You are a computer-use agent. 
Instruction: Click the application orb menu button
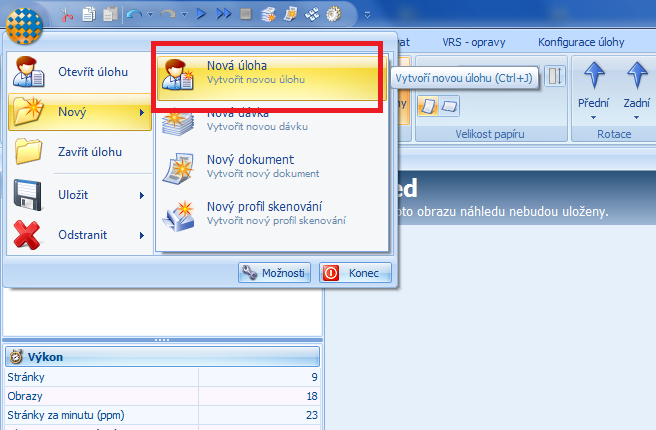coord(24,25)
